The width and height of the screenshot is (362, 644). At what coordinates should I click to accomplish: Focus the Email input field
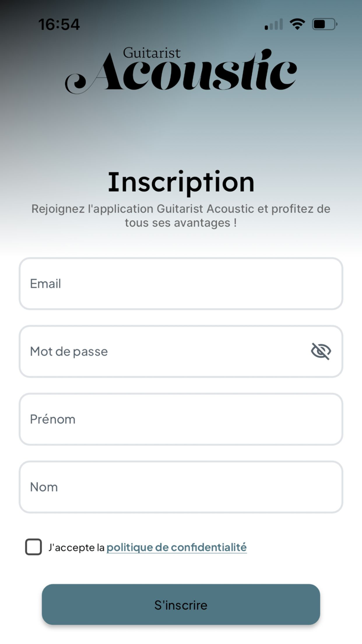[180, 284]
